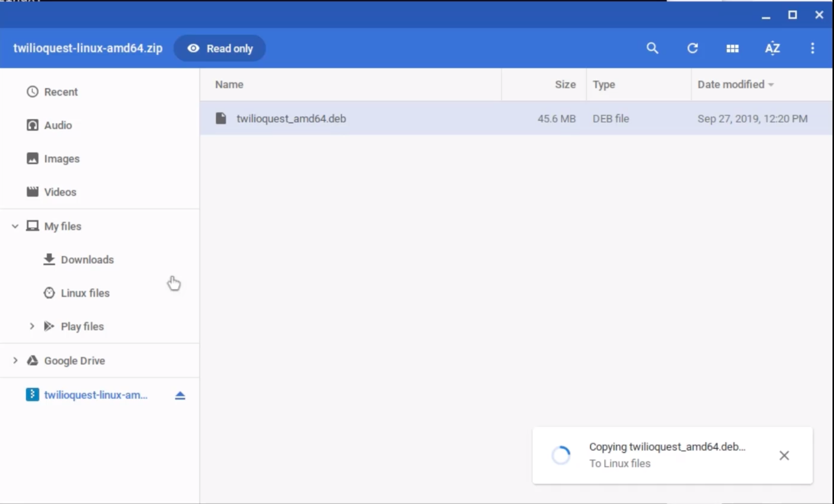The width and height of the screenshot is (834, 504).
Task: Open Audio in the sidebar
Action: point(58,125)
